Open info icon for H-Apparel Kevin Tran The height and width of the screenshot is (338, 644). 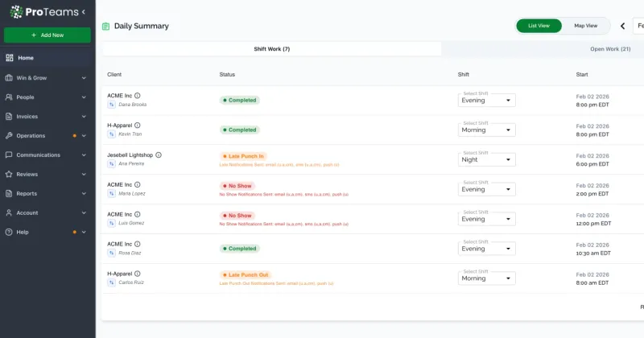[x=137, y=126]
